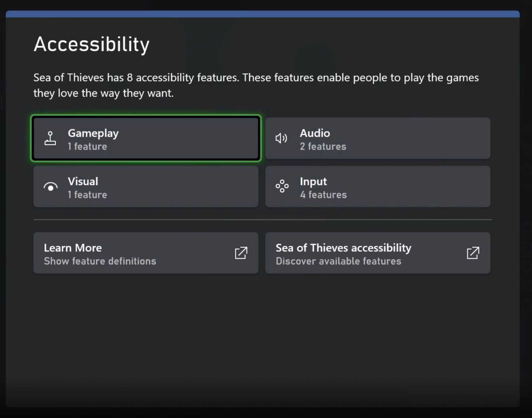The height and width of the screenshot is (418, 532).
Task: Select the Visual features tile
Action: pos(146,187)
